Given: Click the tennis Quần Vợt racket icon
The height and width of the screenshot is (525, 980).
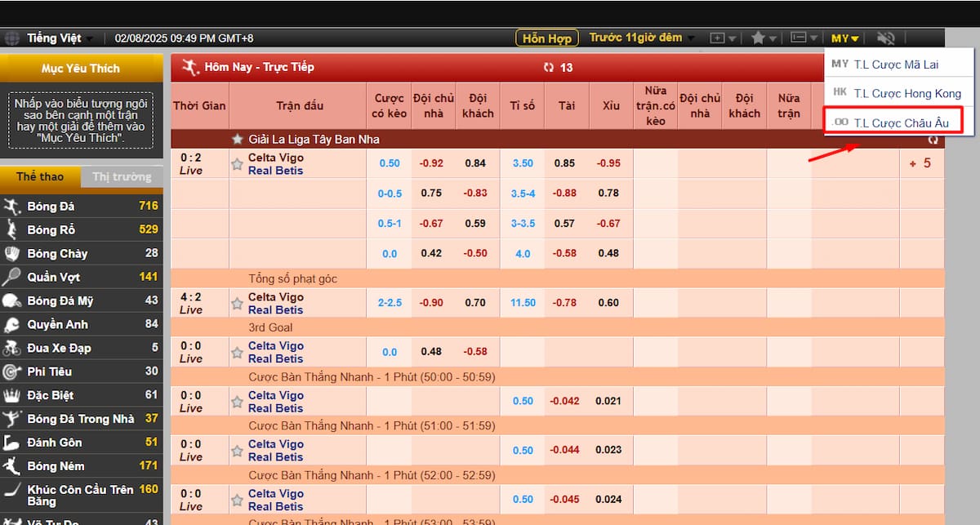Looking at the screenshot, I should 11,277.
